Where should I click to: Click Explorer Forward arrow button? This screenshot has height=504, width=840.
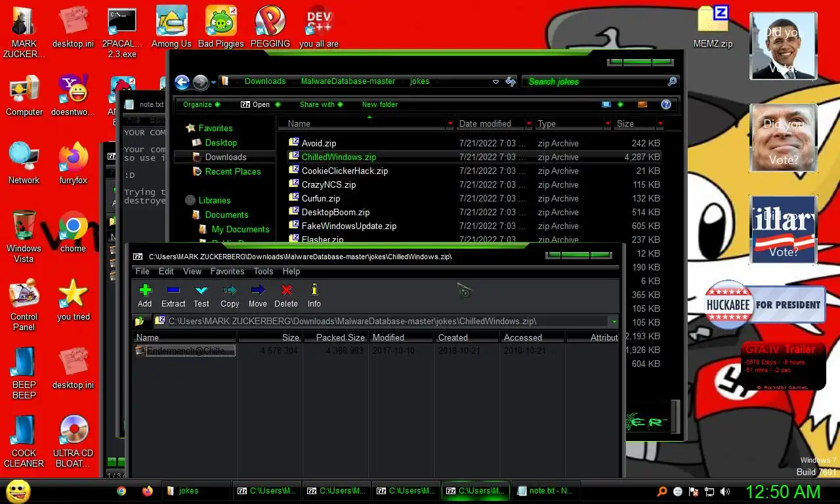pyautogui.click(x=200, y=82)
